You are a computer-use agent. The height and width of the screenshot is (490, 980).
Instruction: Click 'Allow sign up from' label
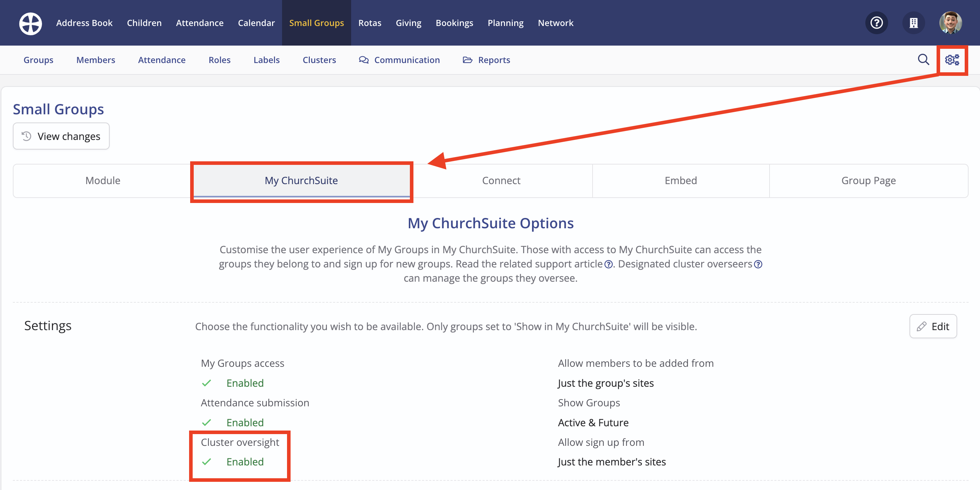pos(601,442)
